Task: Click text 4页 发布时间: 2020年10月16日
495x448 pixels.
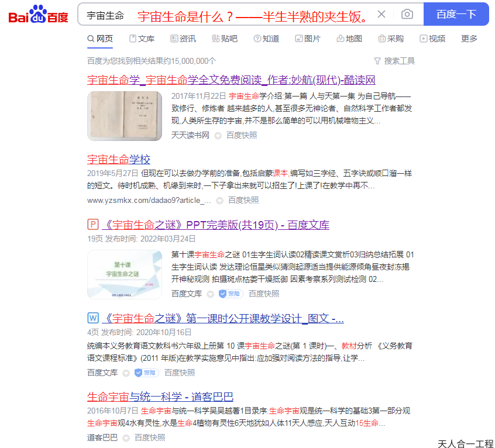Action: click(x=139, y=332)
